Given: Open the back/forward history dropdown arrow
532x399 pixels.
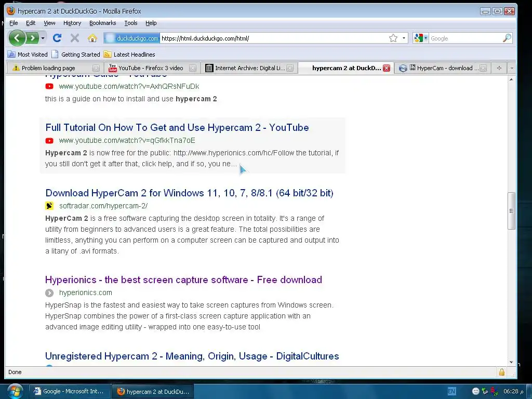Looking at the screenshot, I should pos(43,38).
